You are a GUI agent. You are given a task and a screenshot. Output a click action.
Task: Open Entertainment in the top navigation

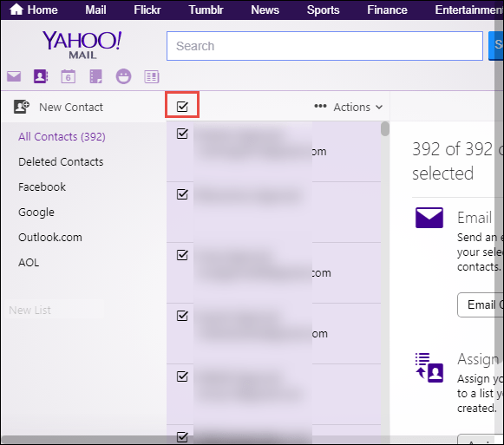click(x=469, y=10)
